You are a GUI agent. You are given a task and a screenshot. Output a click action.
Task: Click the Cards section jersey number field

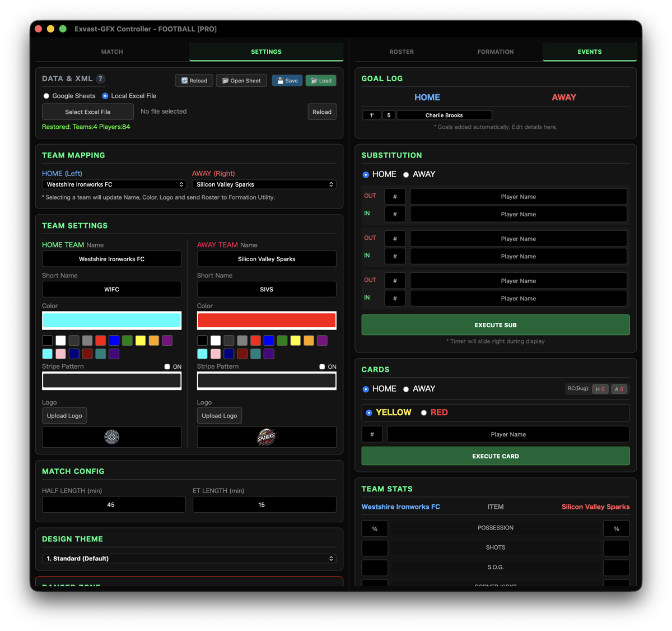[x=372, y=434]
